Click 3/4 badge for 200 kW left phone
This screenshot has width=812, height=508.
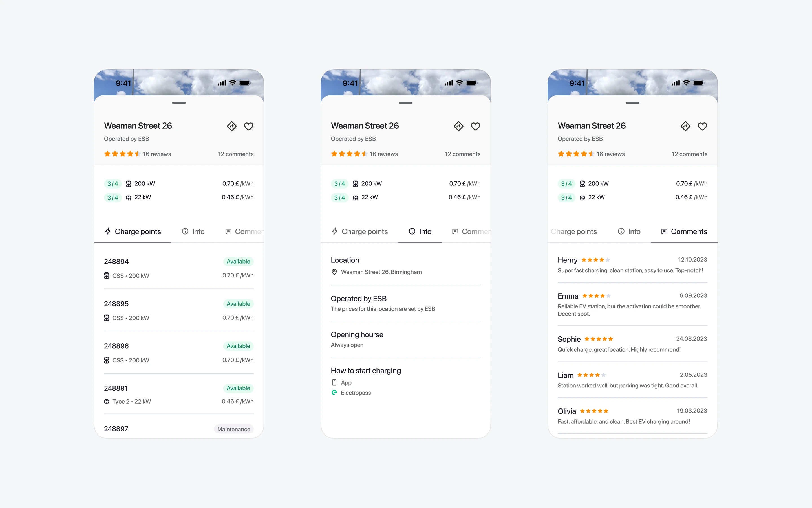113,184
